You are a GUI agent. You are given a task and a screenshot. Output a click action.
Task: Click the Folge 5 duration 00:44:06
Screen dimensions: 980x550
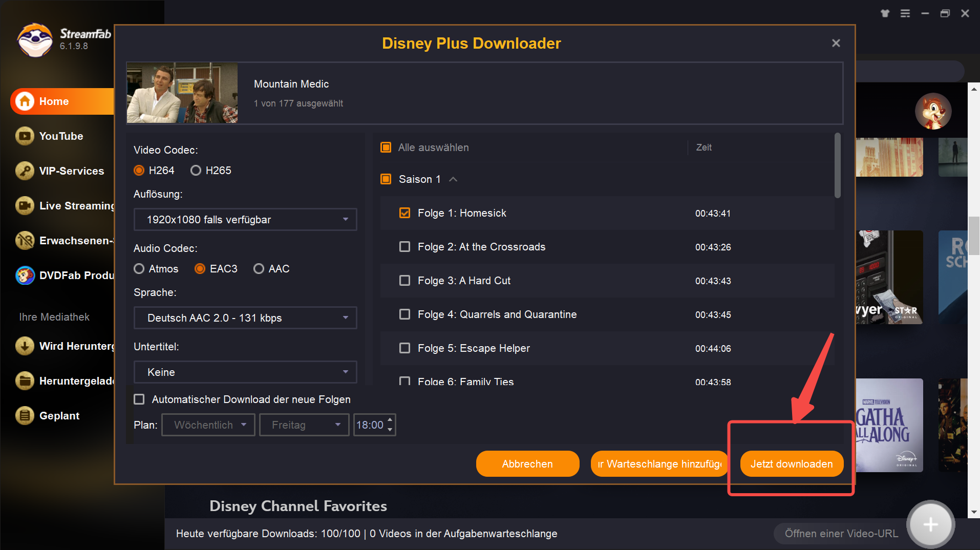click(x=713, y=349)
